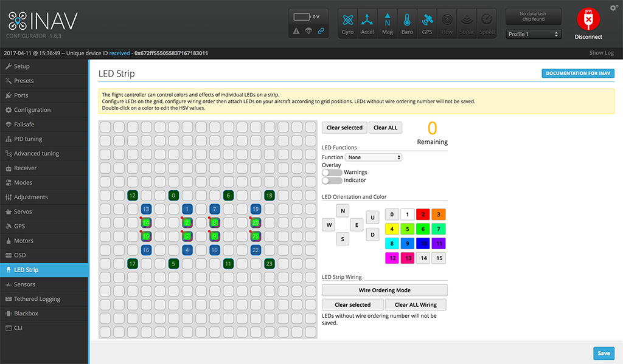Click Show Log link

pyautogui.click(x=601, y=53)
